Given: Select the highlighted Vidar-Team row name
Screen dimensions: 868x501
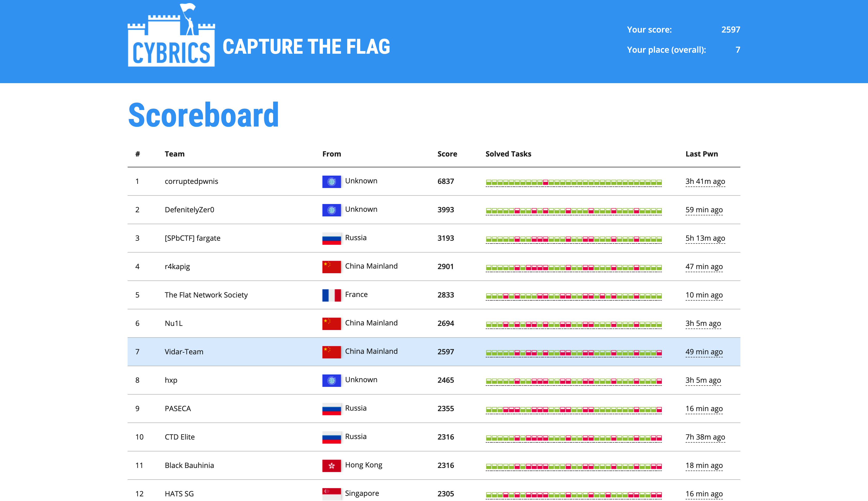Looking at the screenshot, I should (184, 352).
